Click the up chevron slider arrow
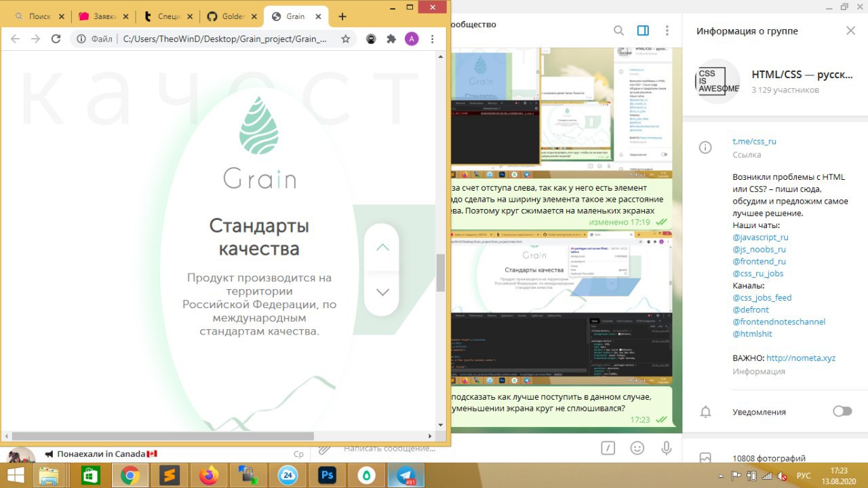 click(x=382, y=247)
